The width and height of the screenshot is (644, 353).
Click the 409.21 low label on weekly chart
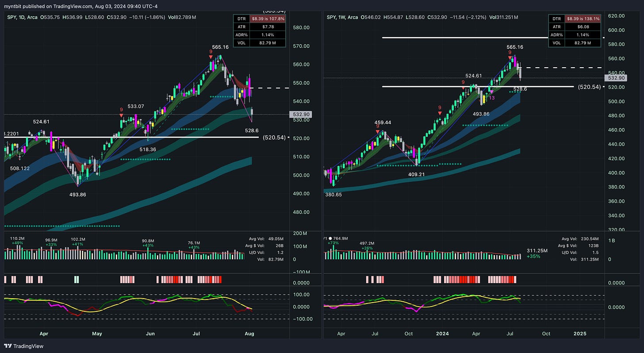tap(416, 174)
